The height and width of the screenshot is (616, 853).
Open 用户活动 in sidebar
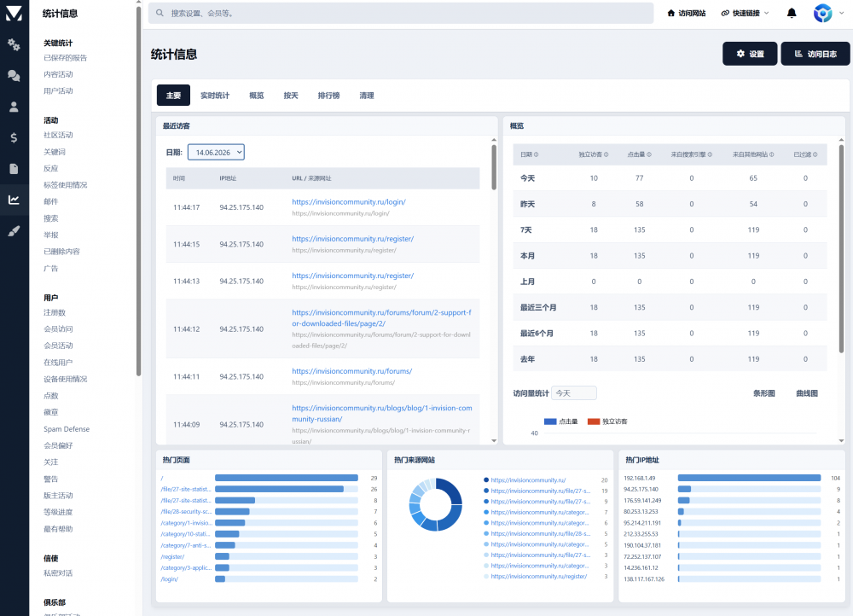pos(58,91)
